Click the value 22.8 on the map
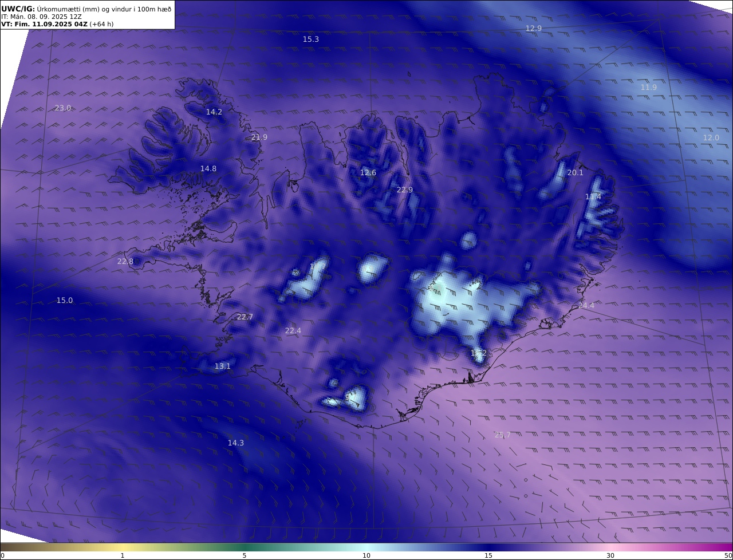This screenshot has height=560, width=733. (125, 261)
